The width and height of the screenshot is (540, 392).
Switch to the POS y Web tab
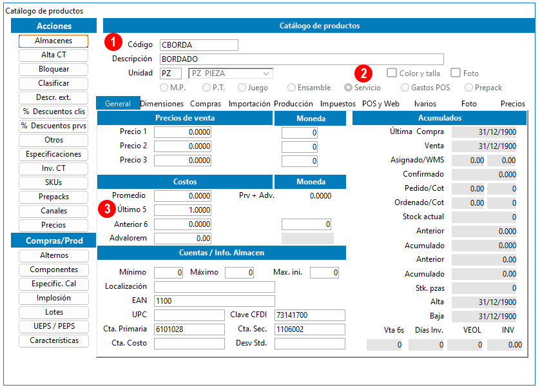pyautogui.click(x=381, y=104)
